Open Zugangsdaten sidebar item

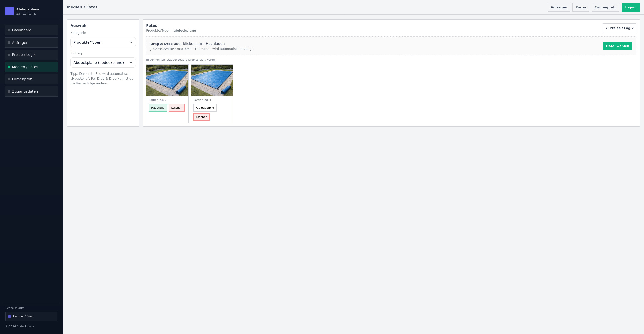(31, 91)
